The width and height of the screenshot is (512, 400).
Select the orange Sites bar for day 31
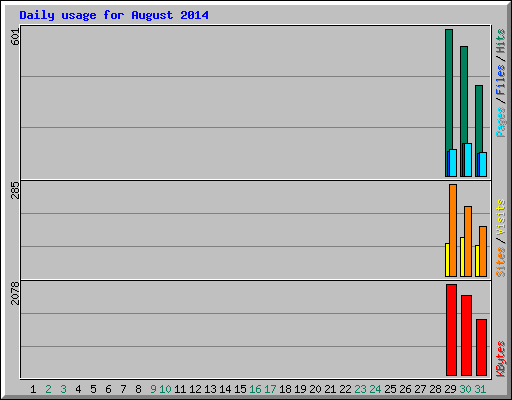click(483, 251)
